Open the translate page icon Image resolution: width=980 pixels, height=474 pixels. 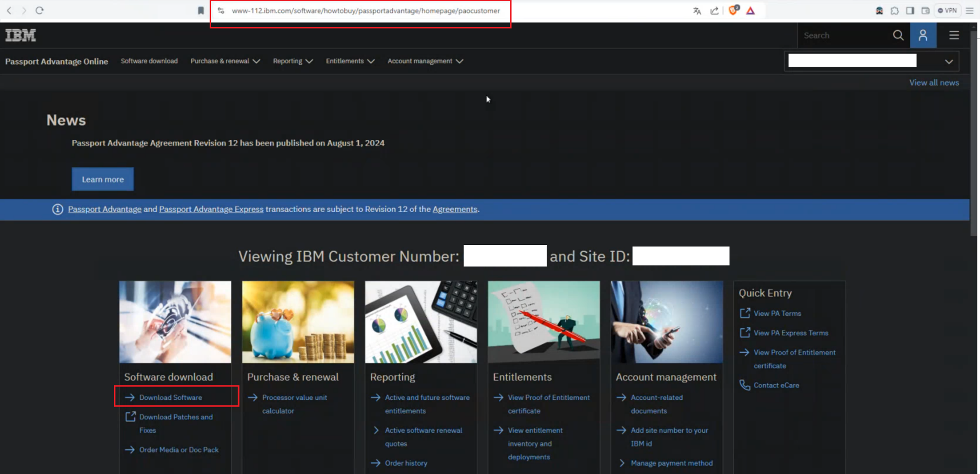(x=697, y=11)
